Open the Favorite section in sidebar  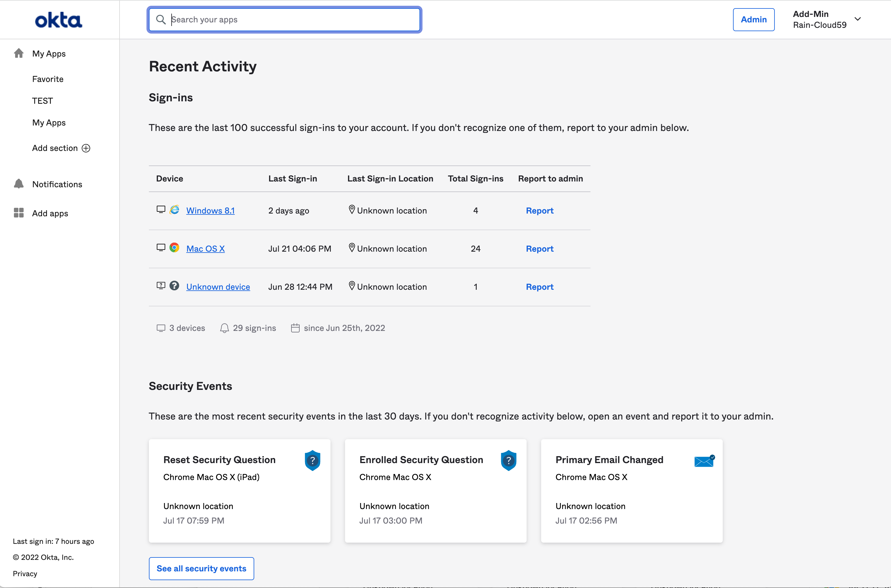point(48,79)
